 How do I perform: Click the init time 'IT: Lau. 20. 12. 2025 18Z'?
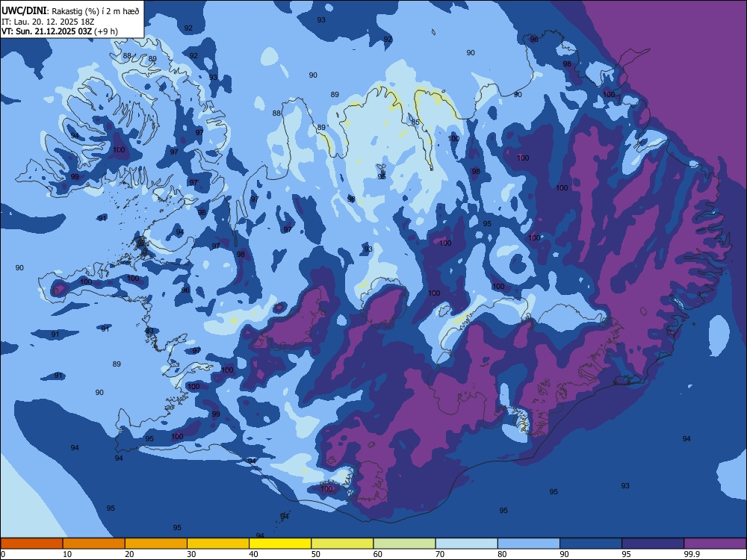tap(48, 22)
